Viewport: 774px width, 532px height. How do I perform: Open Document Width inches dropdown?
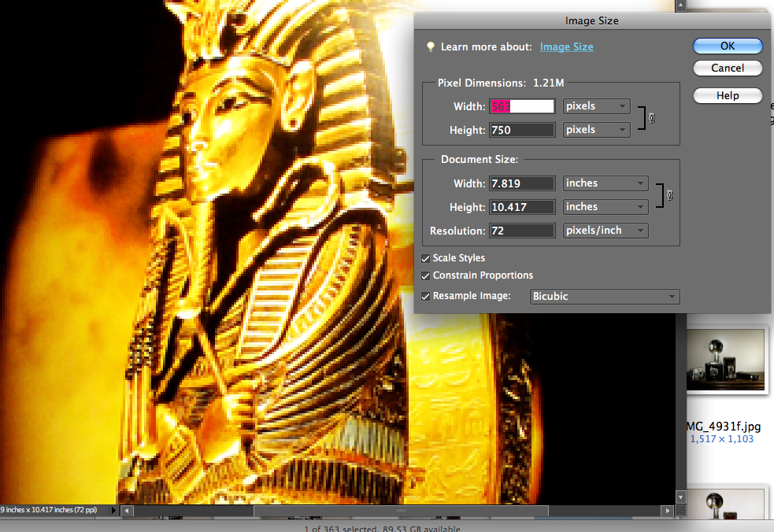click(x=605, y=183)
